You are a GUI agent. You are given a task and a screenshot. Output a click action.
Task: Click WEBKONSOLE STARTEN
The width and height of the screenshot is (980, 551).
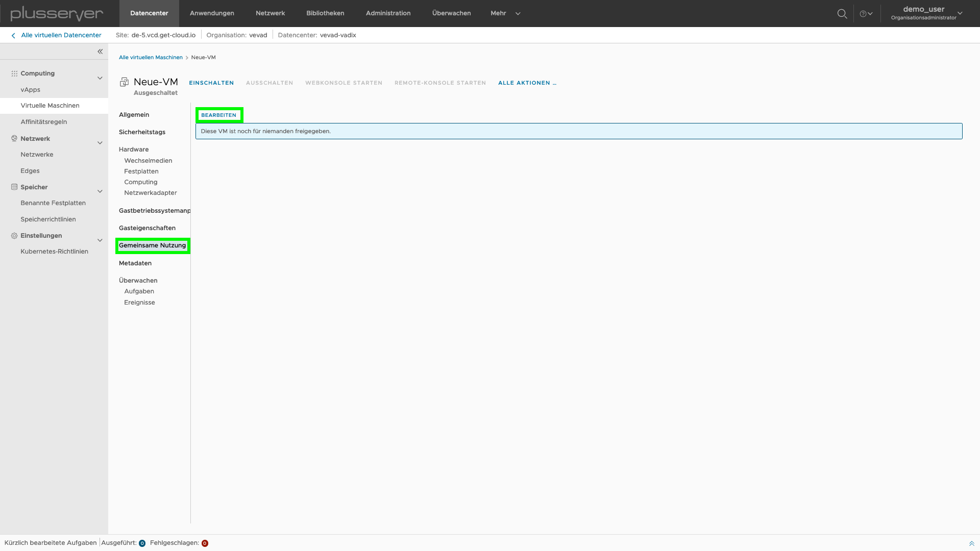click(x=344, y=83)
